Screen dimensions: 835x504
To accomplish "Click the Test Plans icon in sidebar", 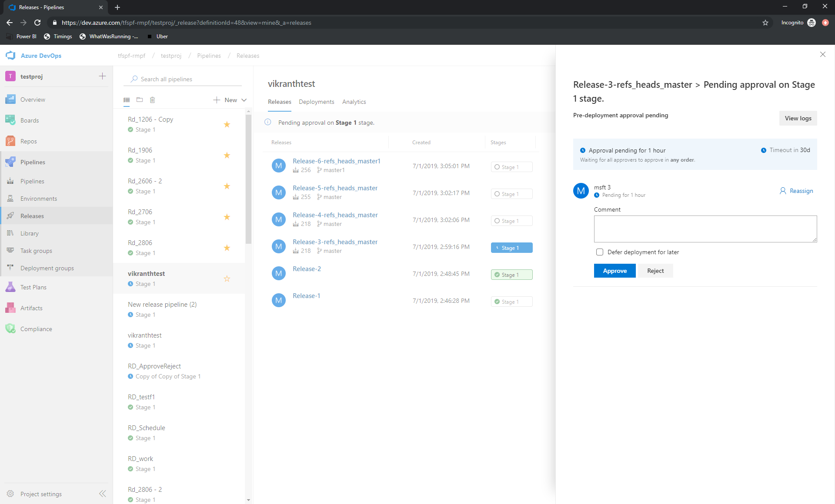I will click(11, 287).
